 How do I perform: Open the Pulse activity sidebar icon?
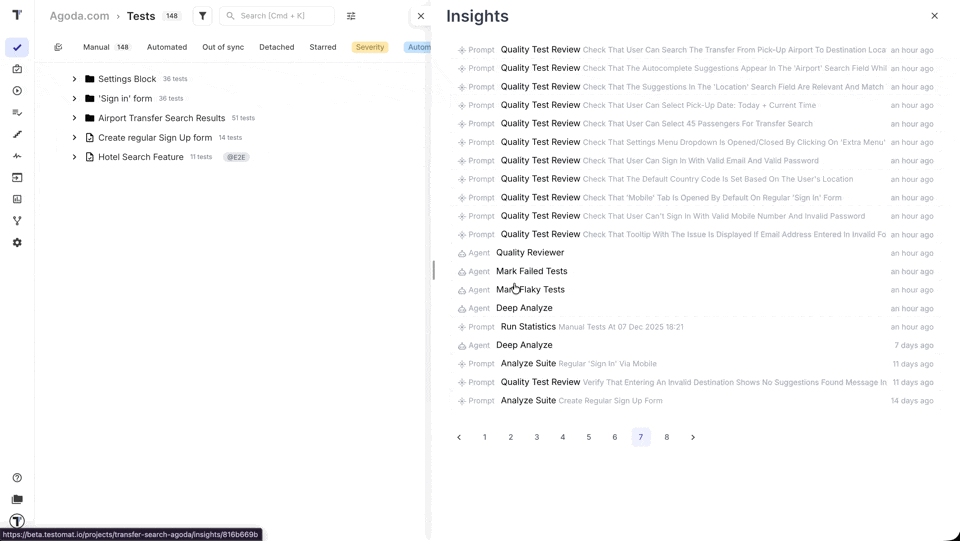click(17, 156)
